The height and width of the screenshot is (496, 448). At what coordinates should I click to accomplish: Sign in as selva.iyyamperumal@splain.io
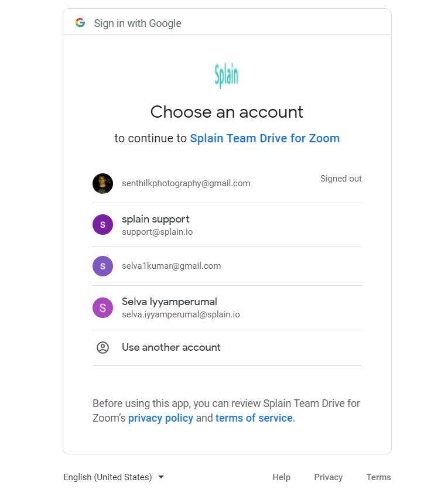pyautogui.click(x=180, y=314)
